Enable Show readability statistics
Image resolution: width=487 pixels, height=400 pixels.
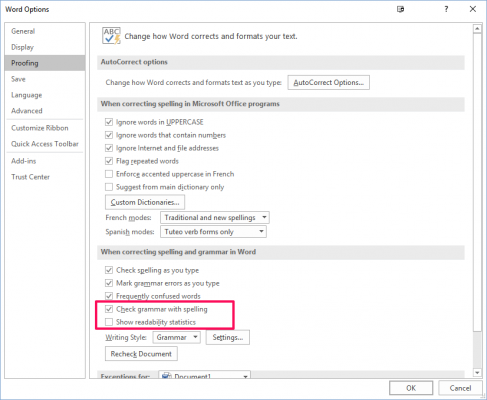(109, 322)
